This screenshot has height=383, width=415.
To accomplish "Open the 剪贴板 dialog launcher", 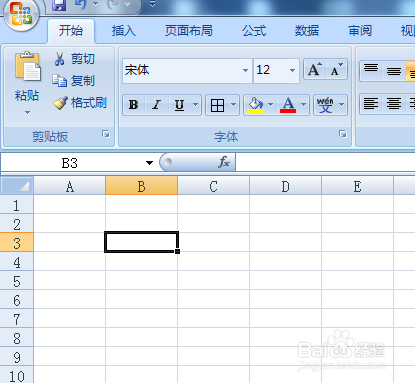I will 106,134.
